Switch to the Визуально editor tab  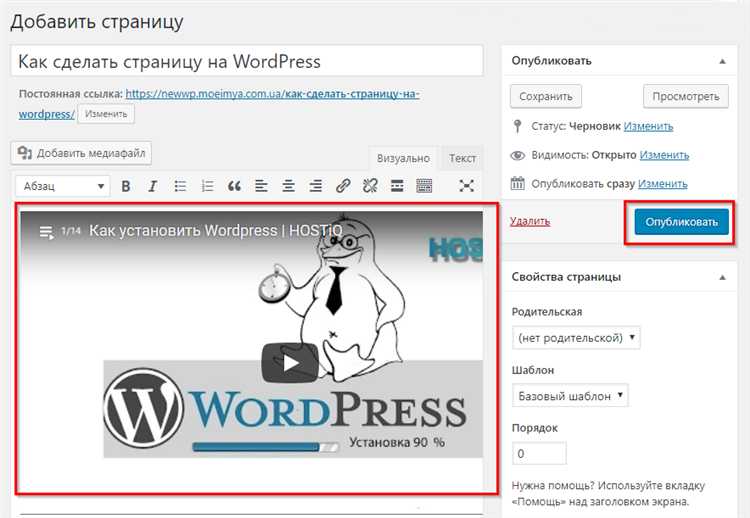(x=403, y=158)
